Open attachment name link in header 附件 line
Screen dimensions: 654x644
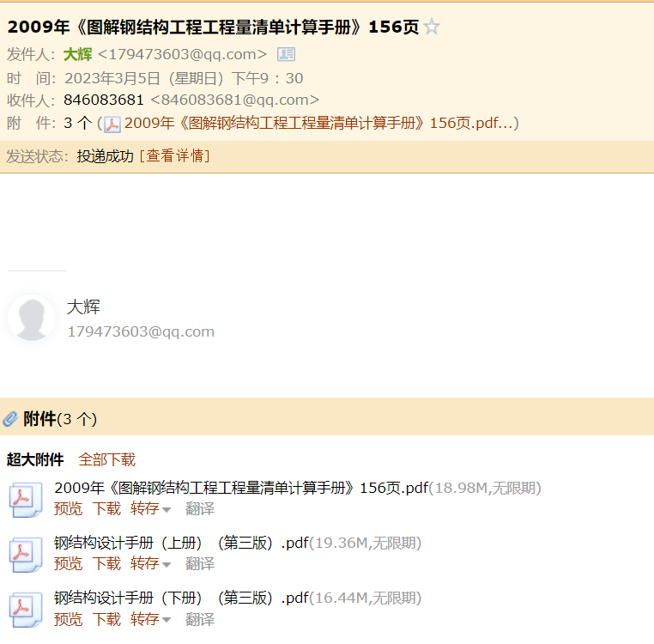coord(318,123)
